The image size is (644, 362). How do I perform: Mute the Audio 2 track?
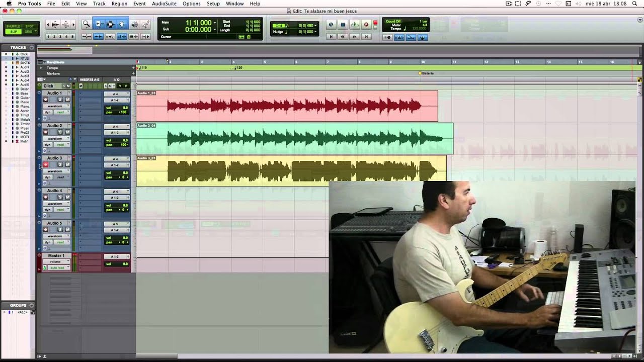[67, 132]
